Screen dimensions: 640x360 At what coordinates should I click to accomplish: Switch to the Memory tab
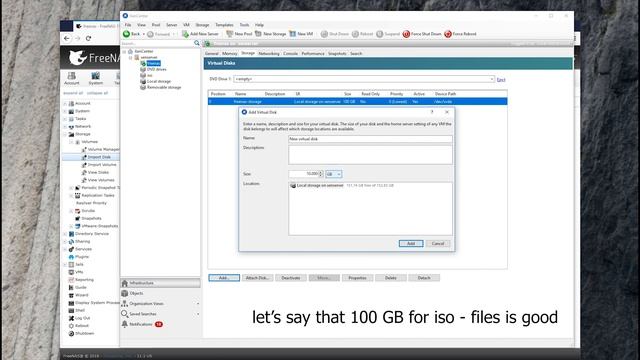coord(229,53)
